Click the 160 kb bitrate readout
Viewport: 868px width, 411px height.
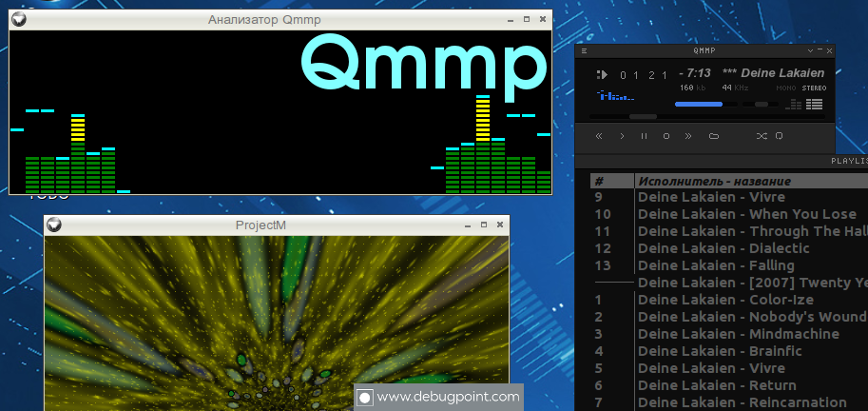point(692,88)
